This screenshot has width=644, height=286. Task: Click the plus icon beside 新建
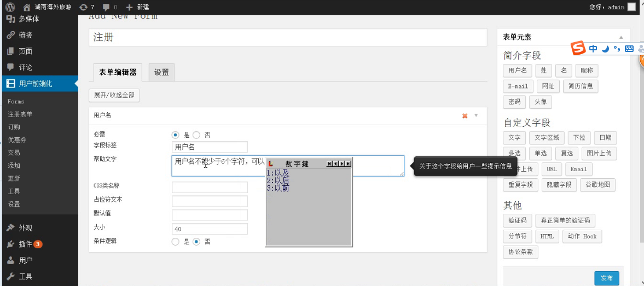(x=129, y=7)
